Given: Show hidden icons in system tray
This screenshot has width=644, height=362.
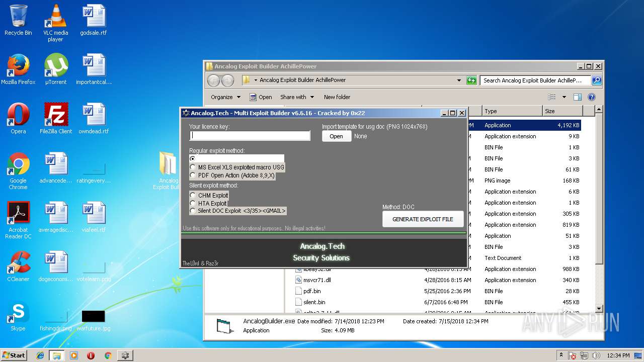Looking at the screenshot, I should coord(561,355).
